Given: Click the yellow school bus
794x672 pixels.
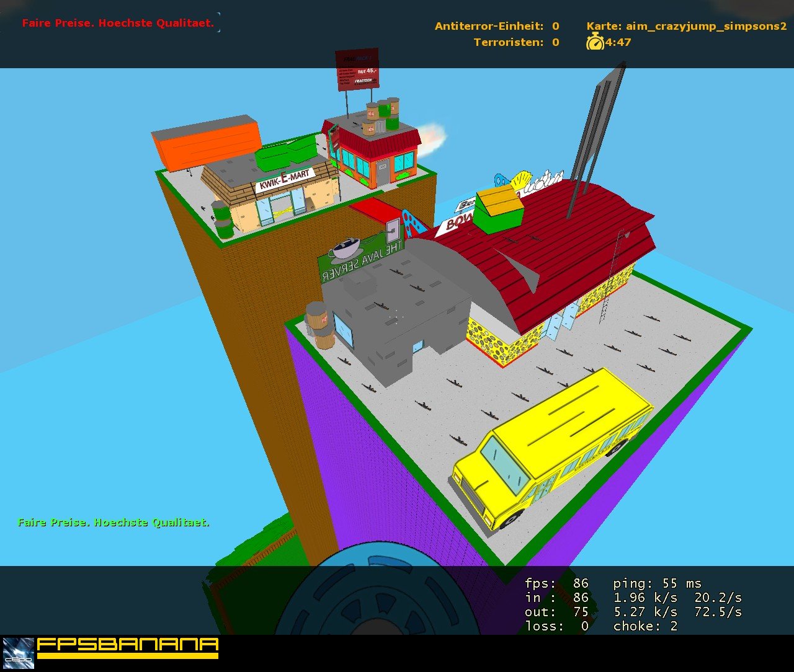Looking at the screenshot, I should point(552,448).
